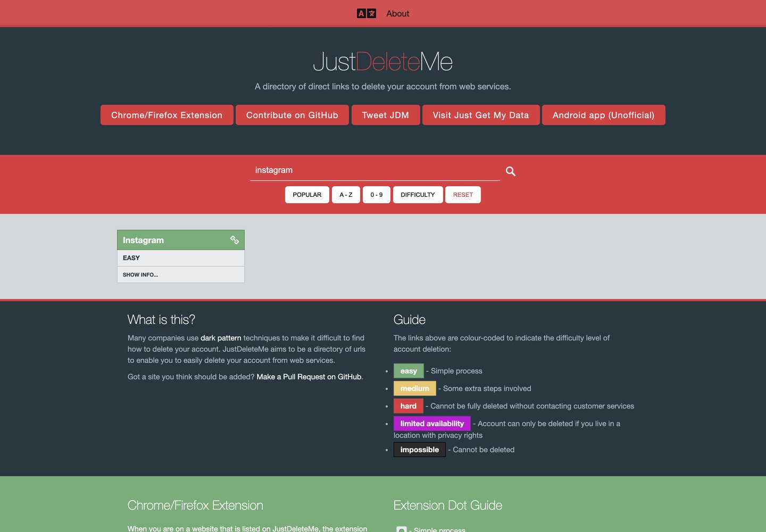The width and height of the screenshot is (766, 532).
Task: Click the green-section Chrome/Firefox Extension heading
Action: (x=195, y=505)
